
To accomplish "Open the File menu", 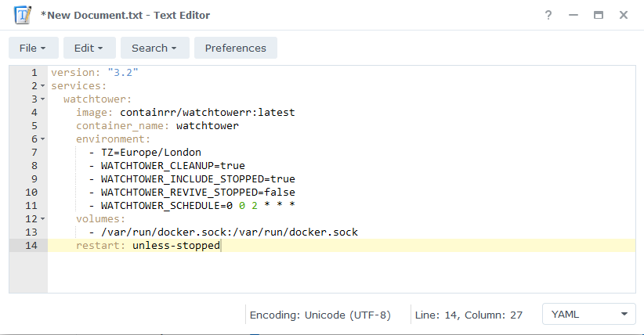I will pos(33,48).
